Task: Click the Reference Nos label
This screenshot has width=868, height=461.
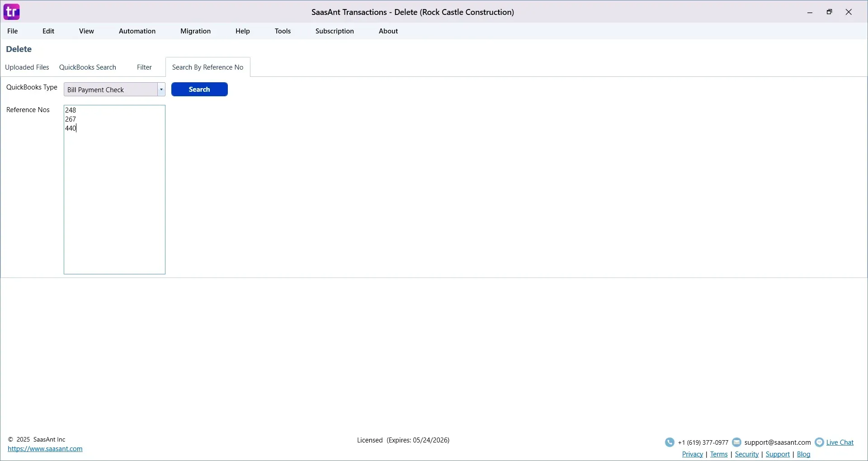Action: pos(28,110)
